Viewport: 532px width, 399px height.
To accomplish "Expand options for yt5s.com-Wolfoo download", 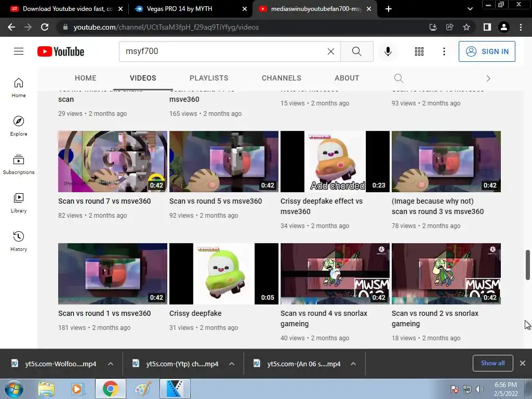I will [111, 364].
